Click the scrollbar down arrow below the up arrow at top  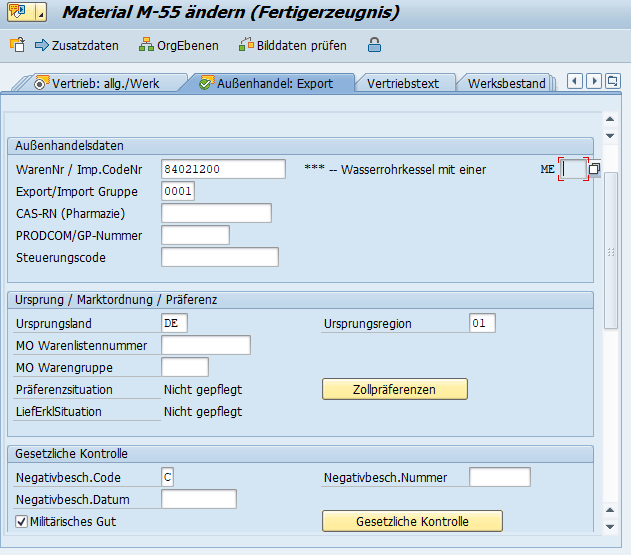(x=610, y=136)
